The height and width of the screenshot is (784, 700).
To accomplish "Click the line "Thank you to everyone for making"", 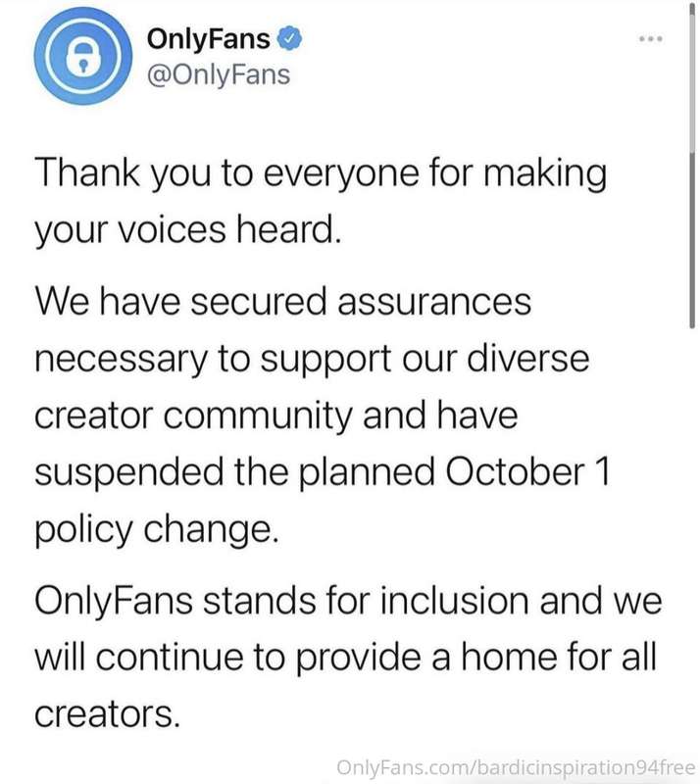I will pyautogui.click(x=321, y=174).
